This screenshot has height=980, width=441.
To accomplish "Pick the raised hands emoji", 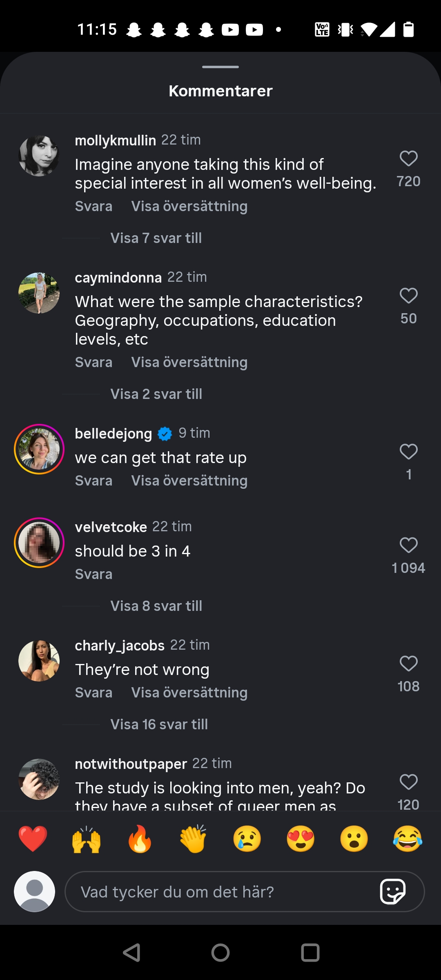I will [87, 839].
